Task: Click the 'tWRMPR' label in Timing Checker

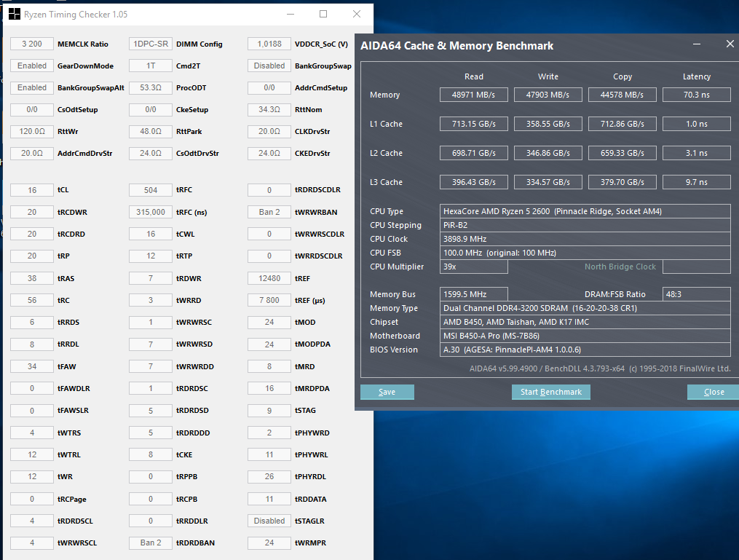Action: click(310, 543)
